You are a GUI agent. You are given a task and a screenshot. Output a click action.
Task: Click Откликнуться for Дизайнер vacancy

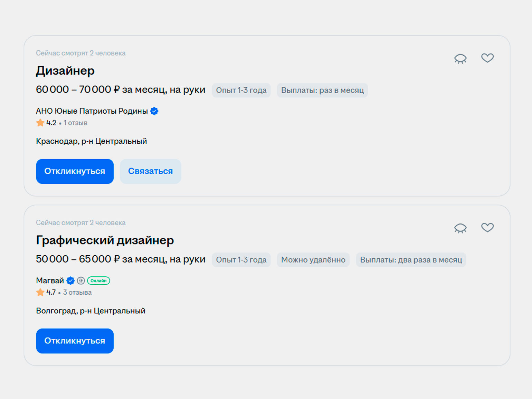tap(75, 171)
